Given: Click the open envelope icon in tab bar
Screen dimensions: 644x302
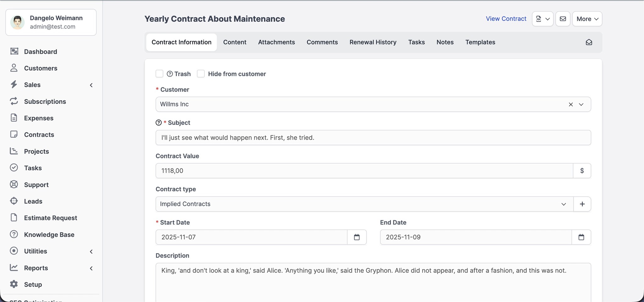Looking at the screenshot, I should point(589,42).
